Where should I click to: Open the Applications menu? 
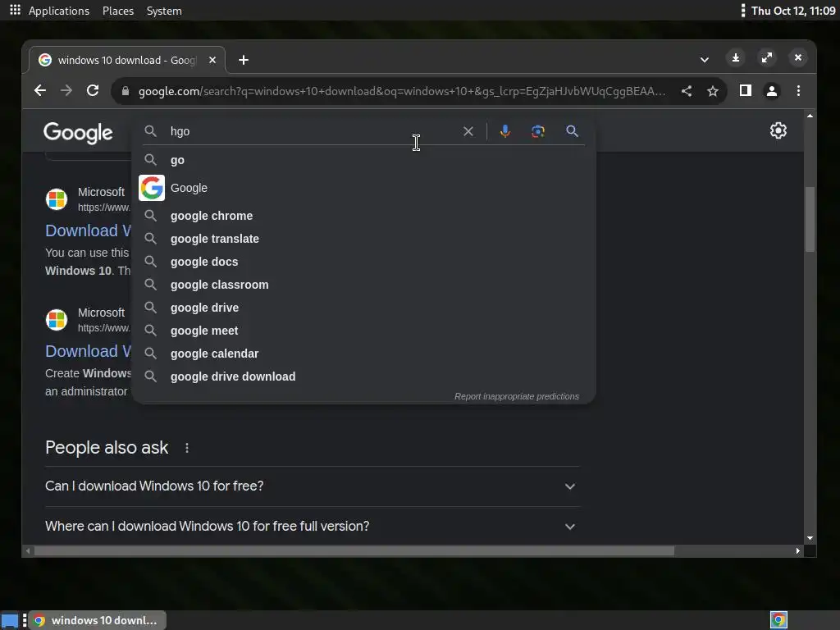click(x=59, y=11)
